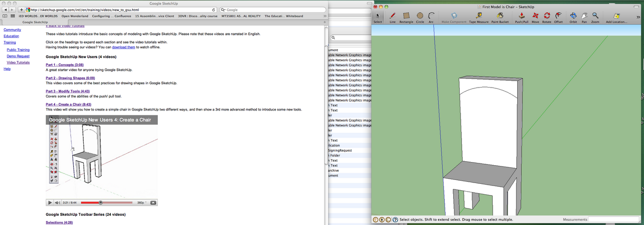Open the Public Training link
Screen dimensions: 644x225
pos(18,50)
